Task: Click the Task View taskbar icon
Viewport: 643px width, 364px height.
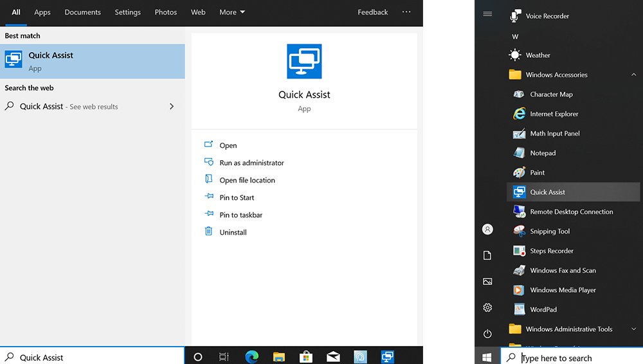Action: 224,357
